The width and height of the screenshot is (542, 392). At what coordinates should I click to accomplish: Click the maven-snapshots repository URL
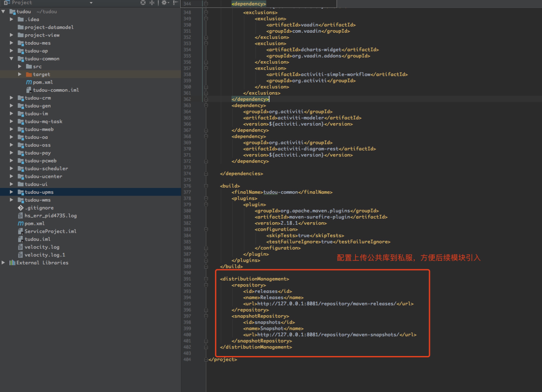(x=328, y=335)
